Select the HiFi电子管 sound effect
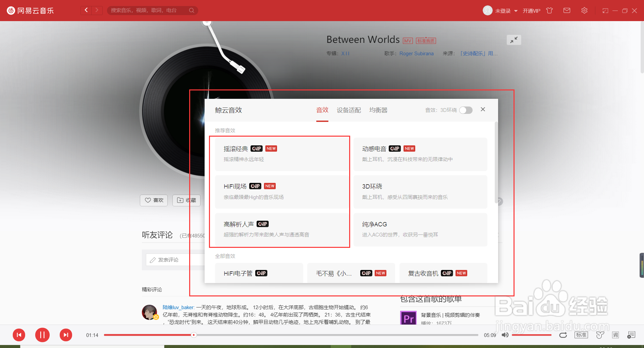The width and height of the screenshot is (644, 348). 259,273
